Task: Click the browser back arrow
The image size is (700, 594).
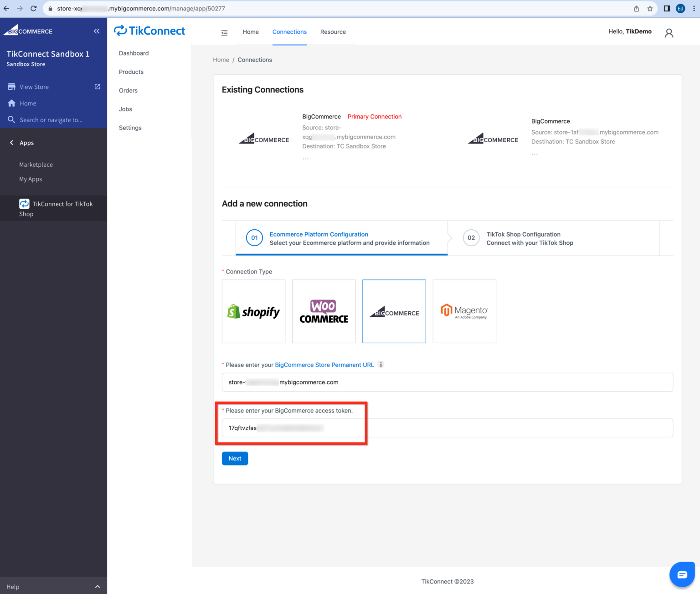Action: click(6, 8)
